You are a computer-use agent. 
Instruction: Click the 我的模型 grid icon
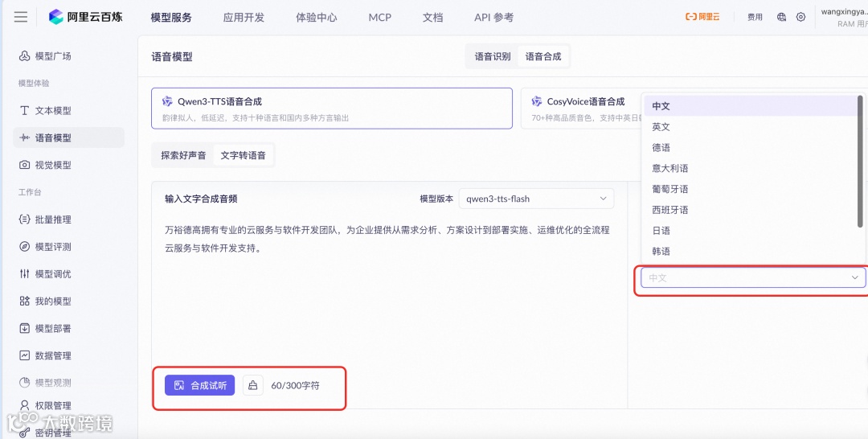tap(24, 302)
